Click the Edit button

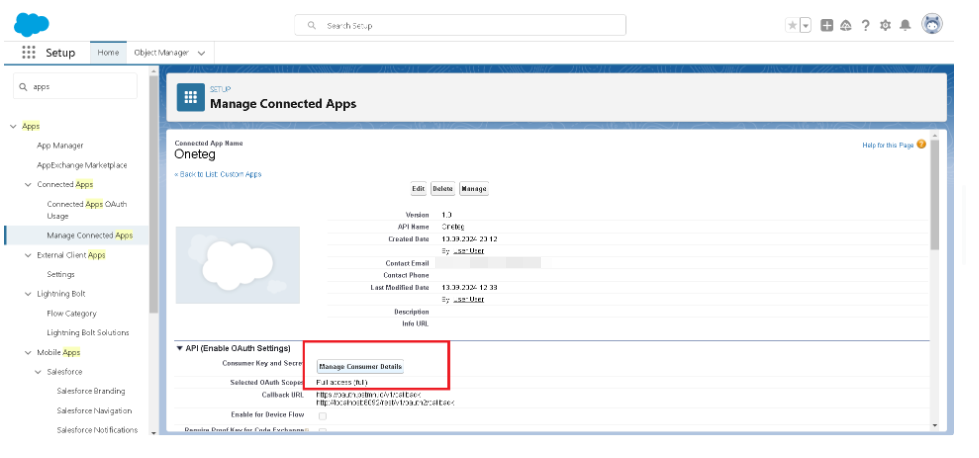[x=418, y=189]
